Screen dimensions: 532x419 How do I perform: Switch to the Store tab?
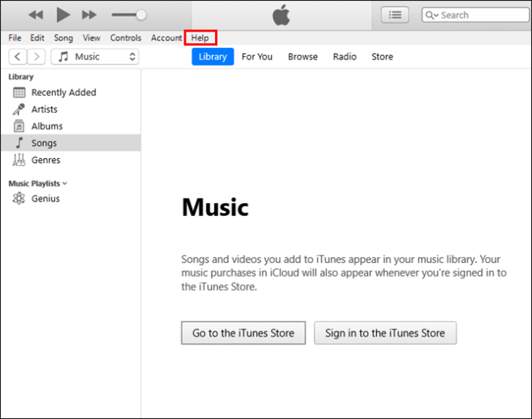[382, 56]
